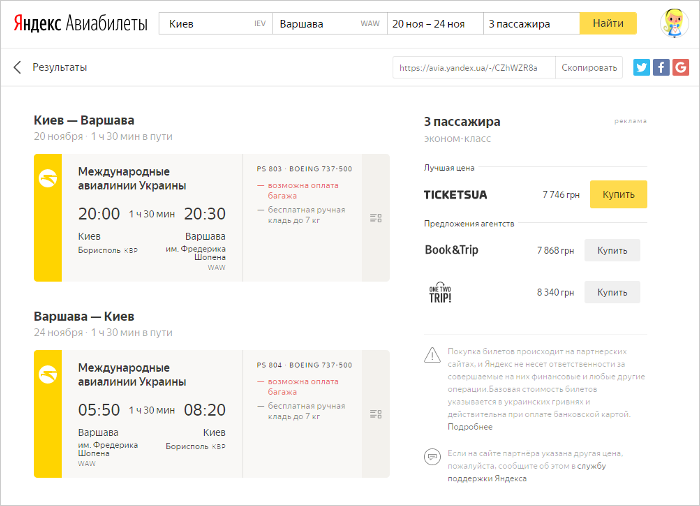Click the эконом-класс label
700x506 pixels.
tap(457, 138)
